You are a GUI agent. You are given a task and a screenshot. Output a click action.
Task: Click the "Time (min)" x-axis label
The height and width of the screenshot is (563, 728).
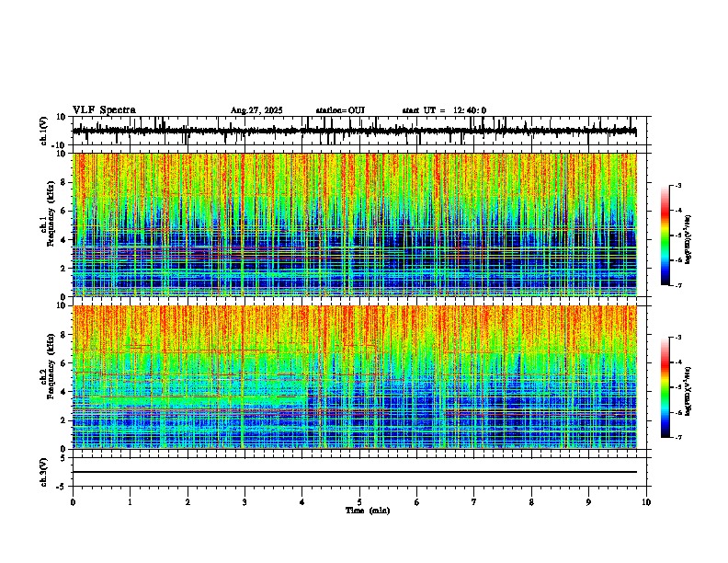click(368, 511)
